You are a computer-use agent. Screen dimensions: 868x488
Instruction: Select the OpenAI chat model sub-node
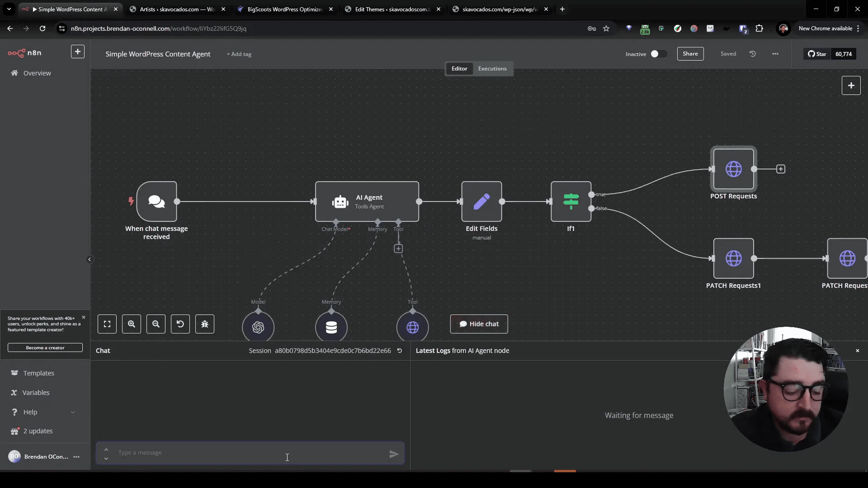(x=258, y=327)
